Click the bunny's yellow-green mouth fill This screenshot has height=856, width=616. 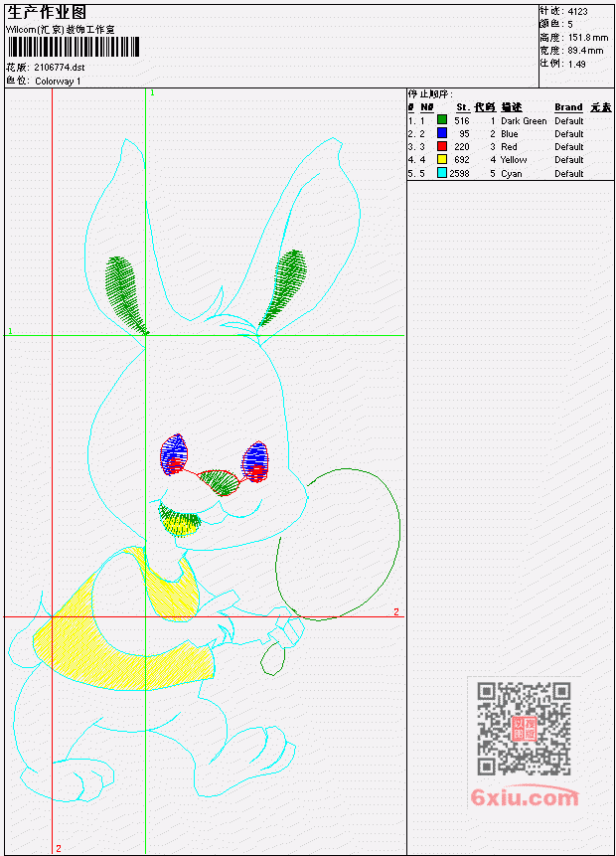(180, 521)
